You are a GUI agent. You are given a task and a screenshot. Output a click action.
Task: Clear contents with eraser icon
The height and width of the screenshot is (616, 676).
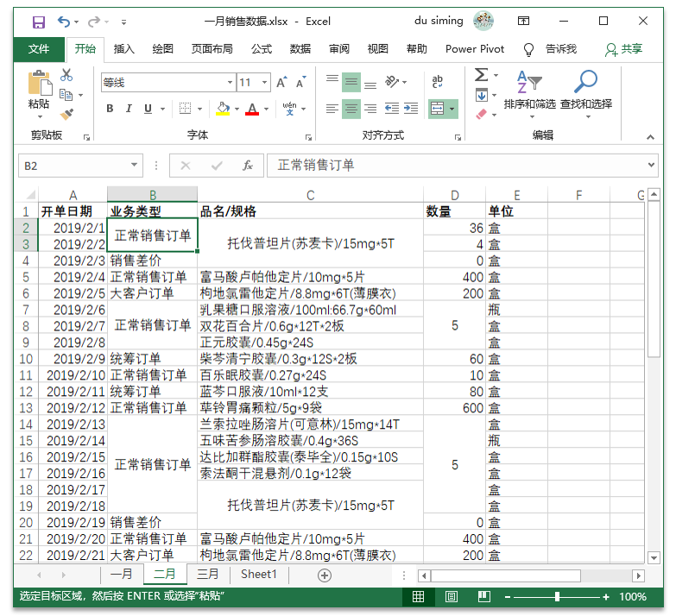pyautogui.click(x=482, y=114)
